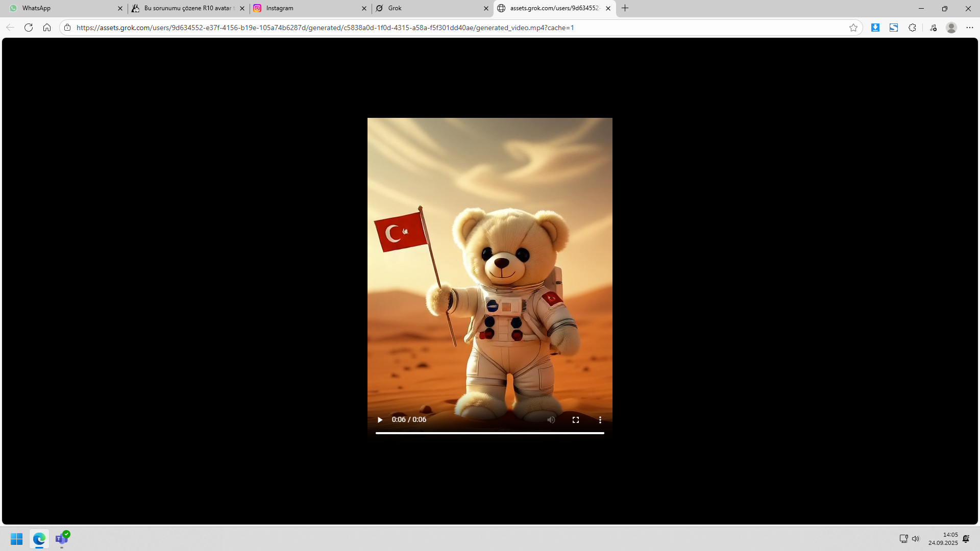This screenshot has height=551, width=980.
Task: Open the clock showing 14:05
Action: coord(943,539)
